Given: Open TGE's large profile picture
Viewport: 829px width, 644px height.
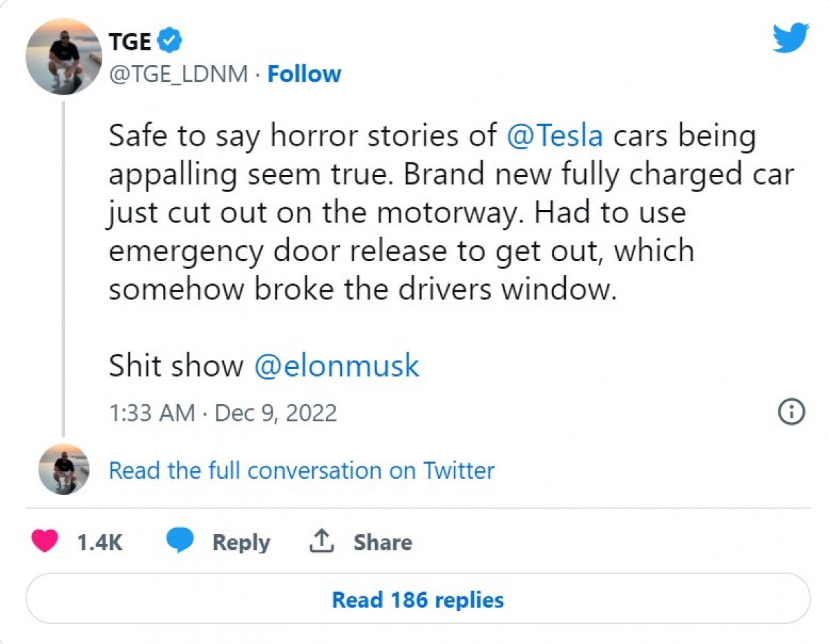Looking at the screenshot, I should coord(64,57).
